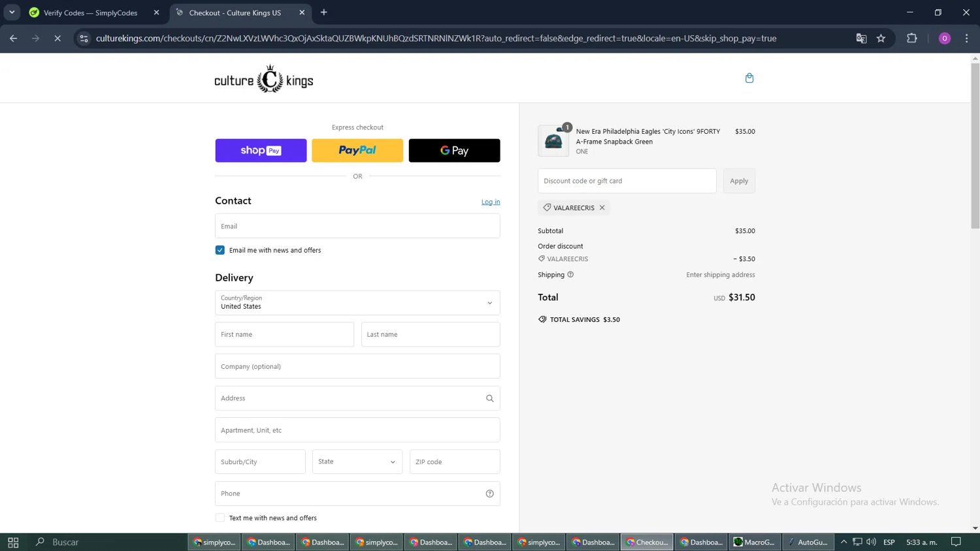The width and height of the screenshot is (980, 551).
Task: Open the Chrome profile avatar
Action: click(945, 39)
